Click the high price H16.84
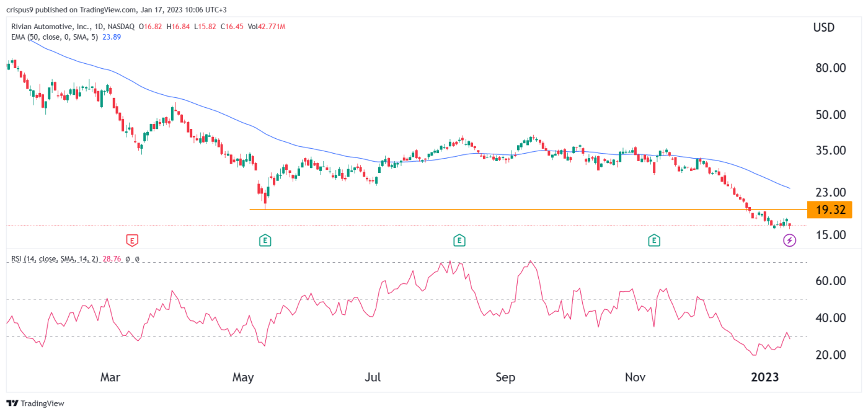Screen dimensions: 868x414 [x=179, y=27]
